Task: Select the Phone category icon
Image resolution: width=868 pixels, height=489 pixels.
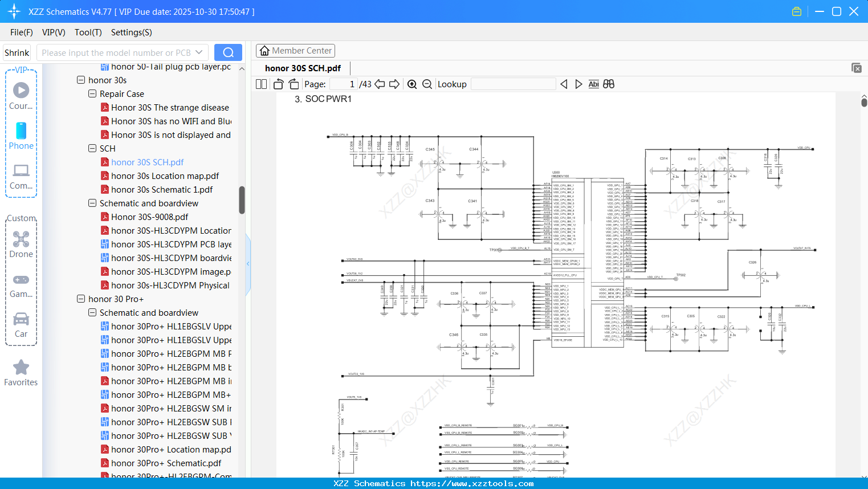Action: 21,136
